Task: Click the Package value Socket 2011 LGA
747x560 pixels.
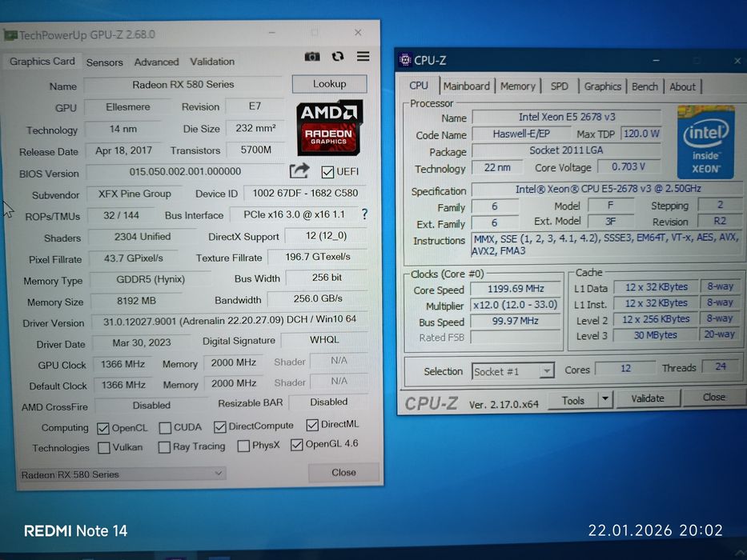Action: 566,150
